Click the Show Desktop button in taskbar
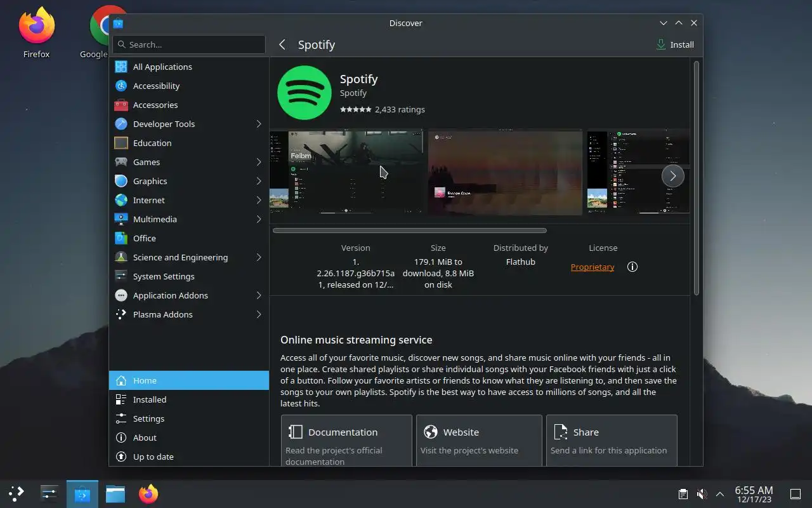 pyautogui.click(x=795, y=494)
